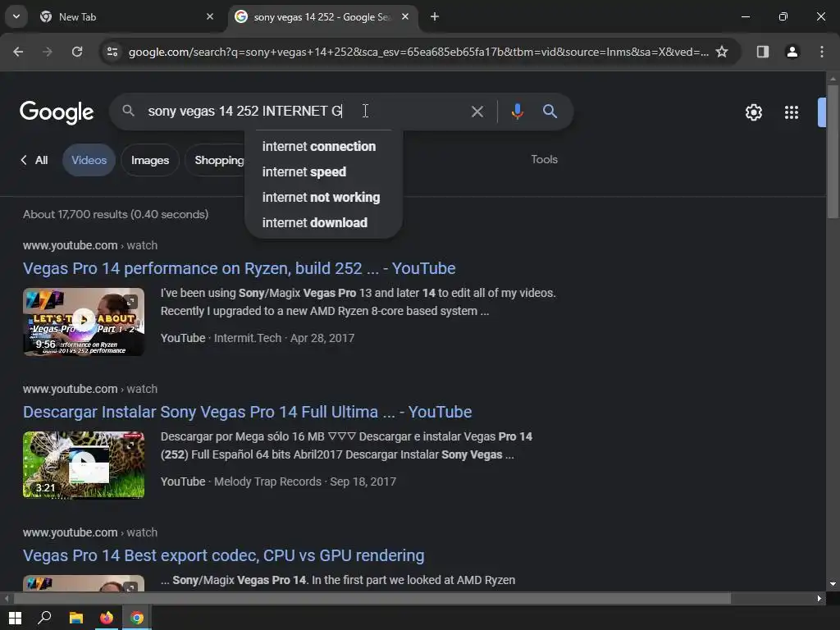This screenshot has height=630, width=840.
Task: Open the tab search dropdown arrow
Action: 16,16
